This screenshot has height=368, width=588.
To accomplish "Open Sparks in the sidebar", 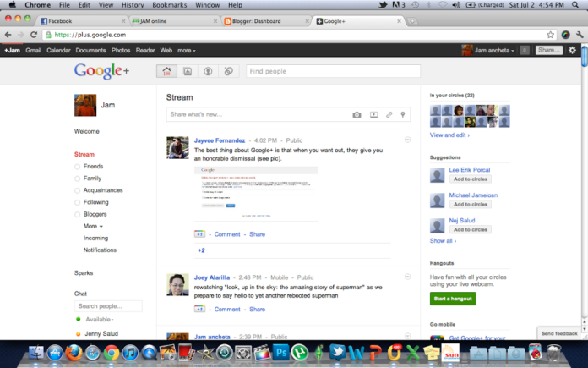I will 84,273.
